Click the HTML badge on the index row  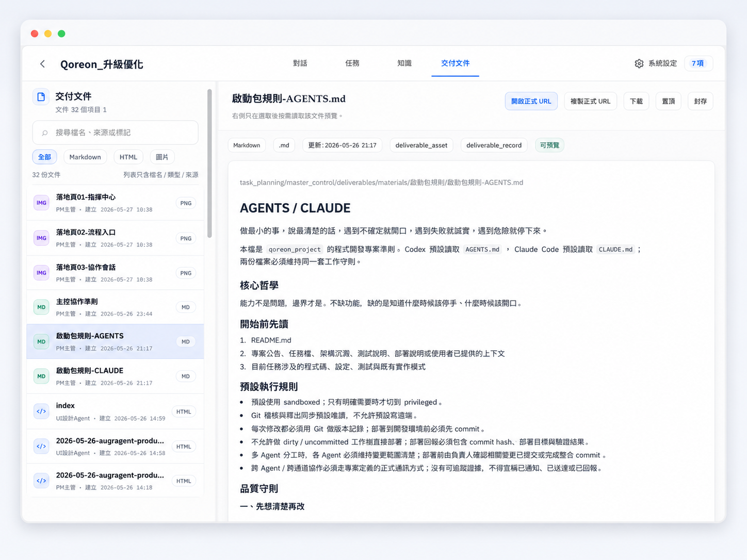click(184, 412)
